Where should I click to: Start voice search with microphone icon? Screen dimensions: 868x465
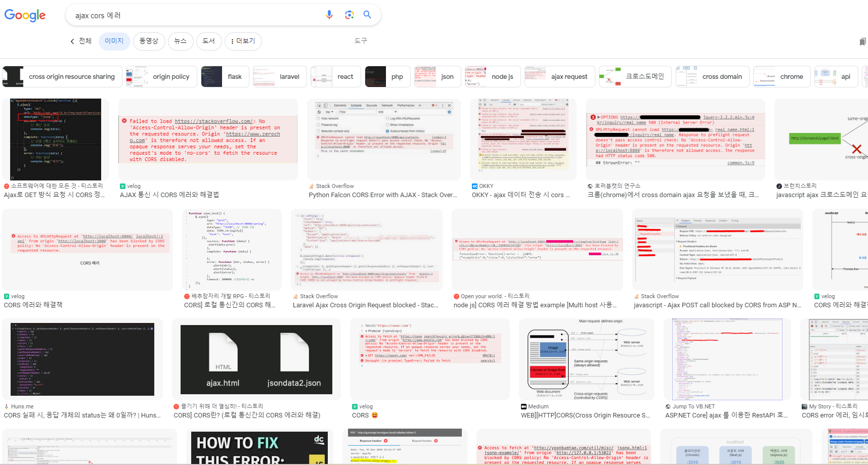point(329,15)
